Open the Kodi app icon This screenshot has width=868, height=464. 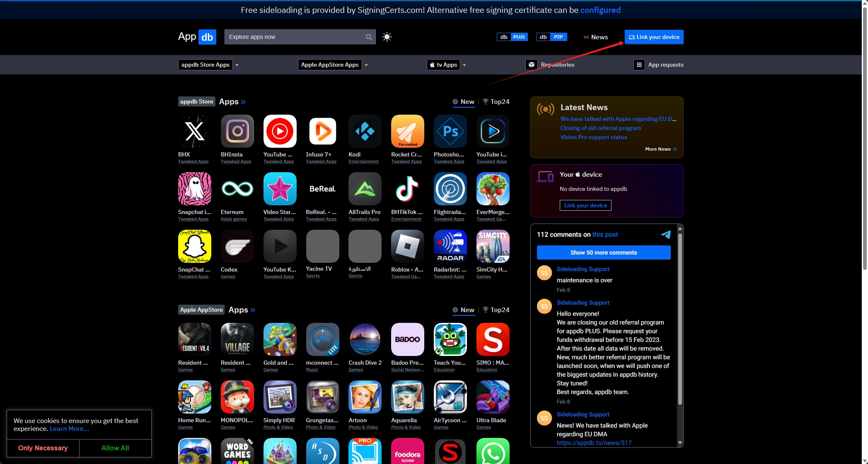(x=365, y=132)
